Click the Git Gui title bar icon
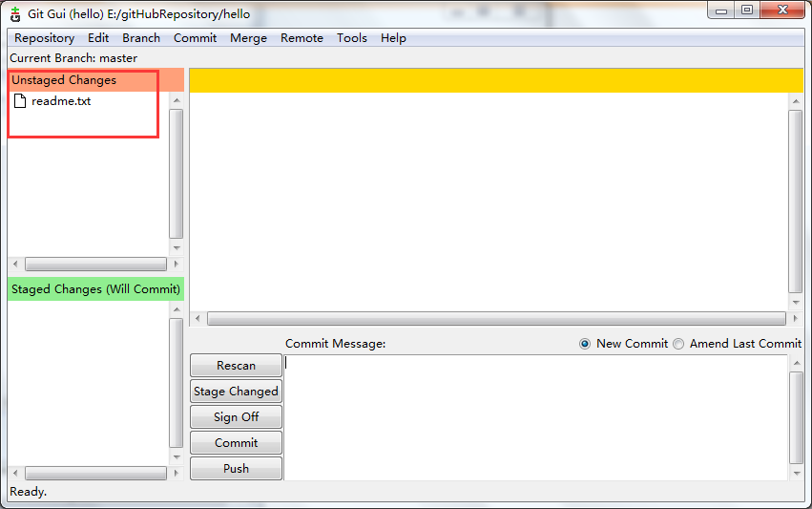The width and height of the screenshot is (812, 509). coord(15,14)
